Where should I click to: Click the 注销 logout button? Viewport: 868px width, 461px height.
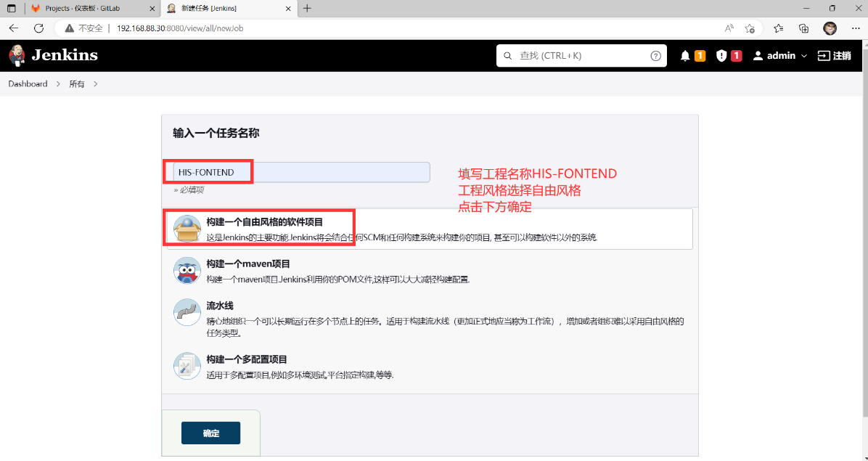(x=834, y=56)
